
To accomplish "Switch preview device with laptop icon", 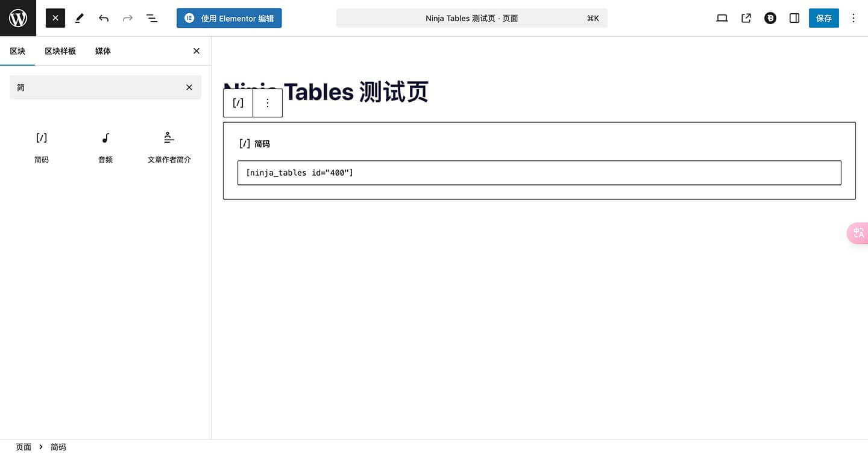I will [722, 18].
